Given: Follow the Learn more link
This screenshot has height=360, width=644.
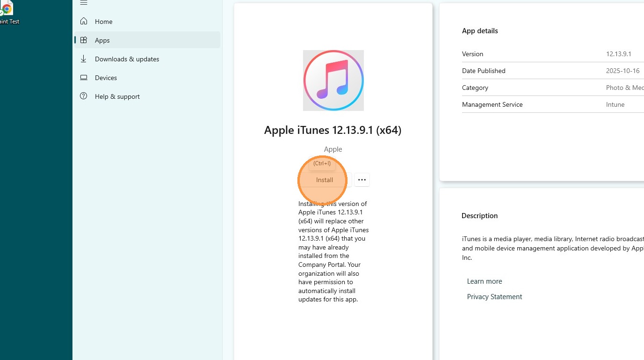Looking at the screenshot, I should click(x=485, y=281).
